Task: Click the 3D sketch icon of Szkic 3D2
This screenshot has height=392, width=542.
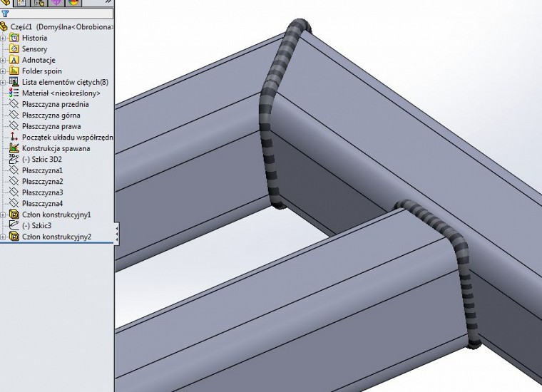Action: click(14, 159)
